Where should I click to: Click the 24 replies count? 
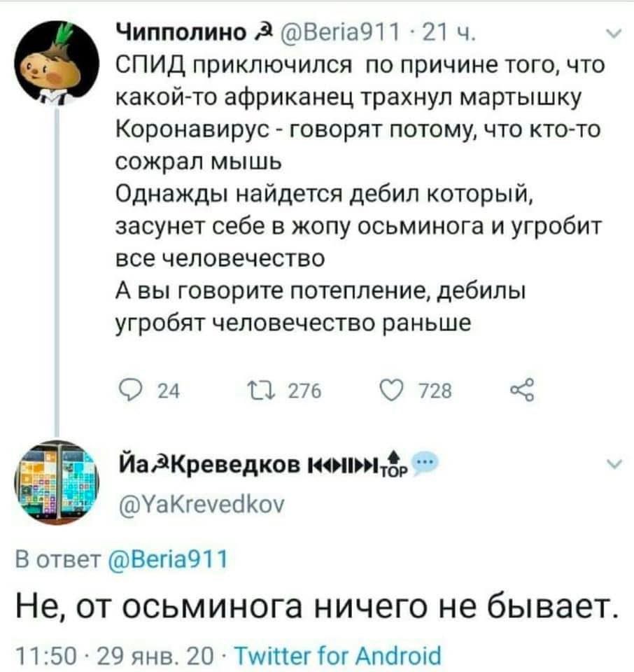pos(169,391)
